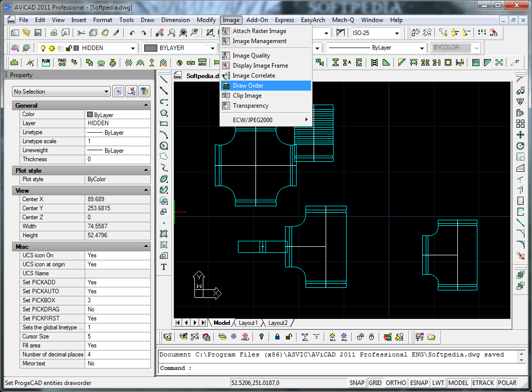Open the HIDDEN layer dropdown
Screen dimensions: 532x392
pyautogui.click(x=133, y=48)
